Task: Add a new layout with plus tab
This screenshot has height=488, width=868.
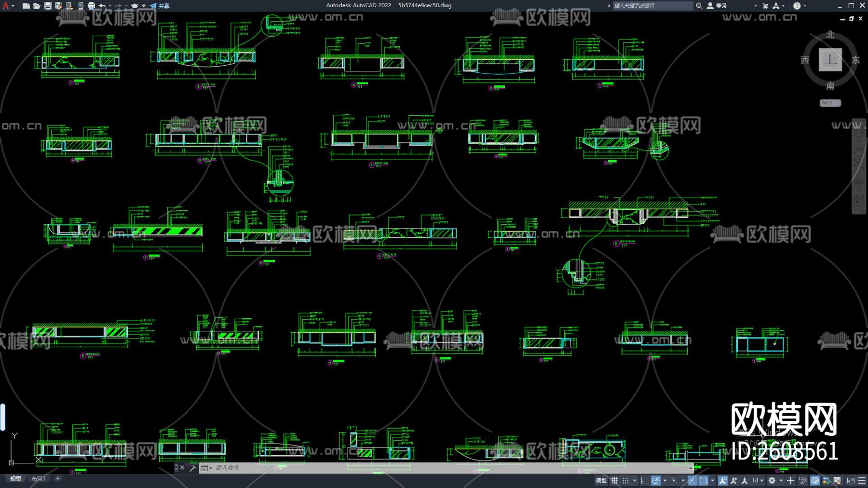Action: 58,479
